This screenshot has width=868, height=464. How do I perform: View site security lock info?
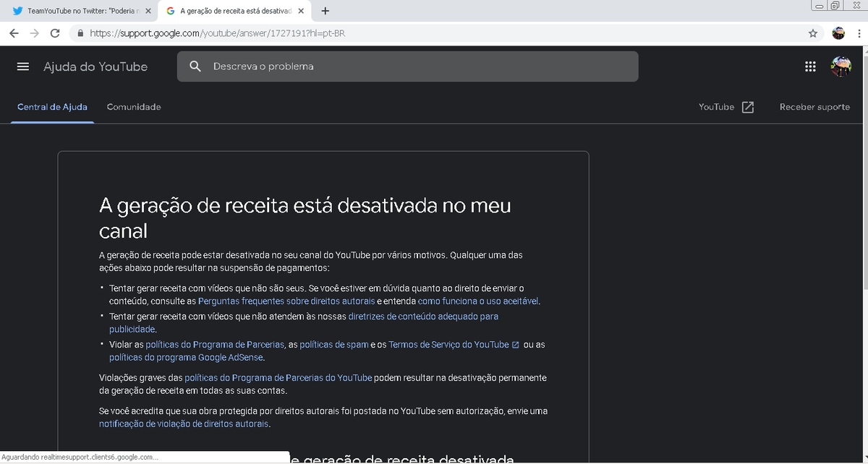tap(80, 33)
